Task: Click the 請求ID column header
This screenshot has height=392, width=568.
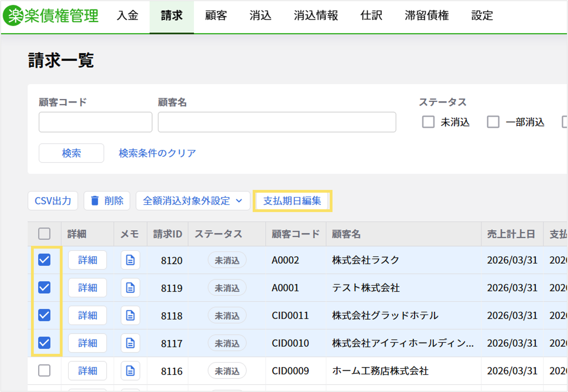Action: coord(167,234)
